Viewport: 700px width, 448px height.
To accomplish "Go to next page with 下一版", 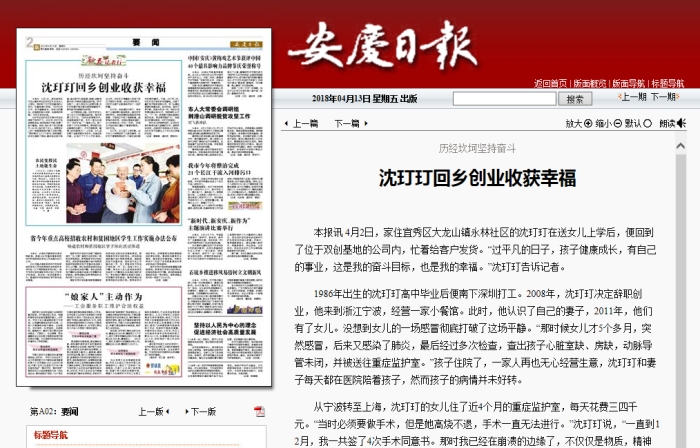I will 197,411.
